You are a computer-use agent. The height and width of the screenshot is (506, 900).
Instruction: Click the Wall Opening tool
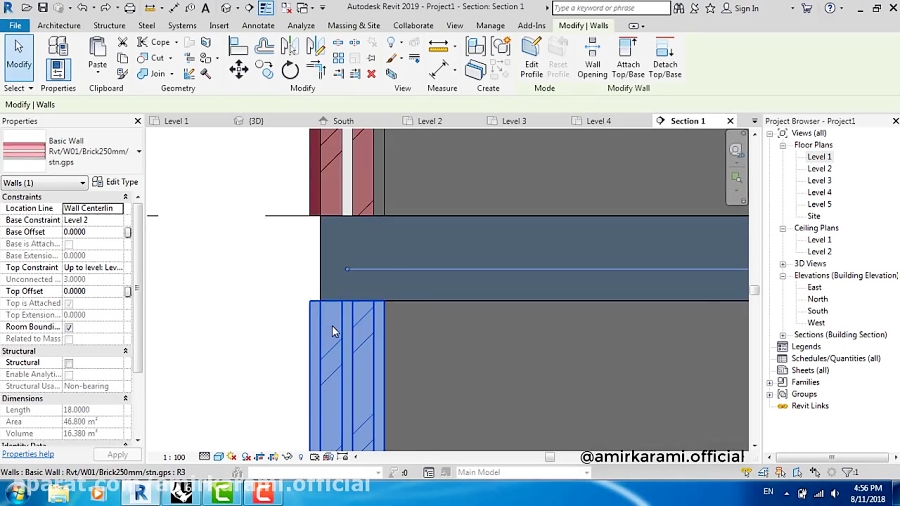coord(592,57)
